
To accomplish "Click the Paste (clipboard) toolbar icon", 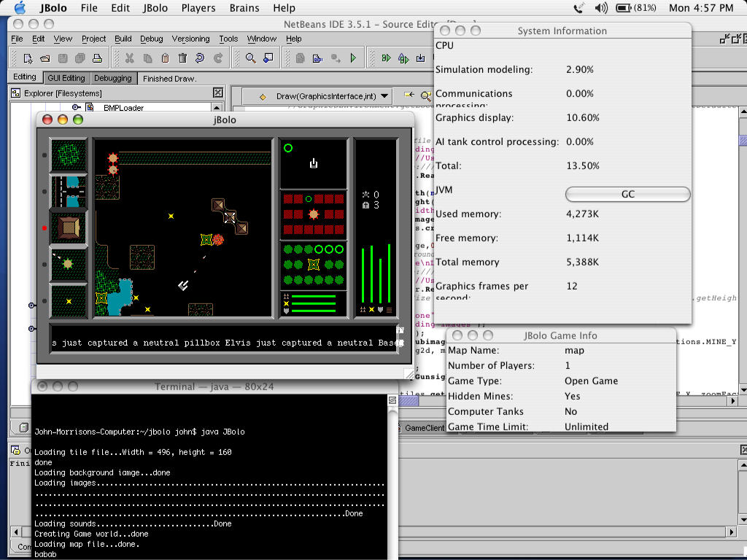I will coord(165,58).
